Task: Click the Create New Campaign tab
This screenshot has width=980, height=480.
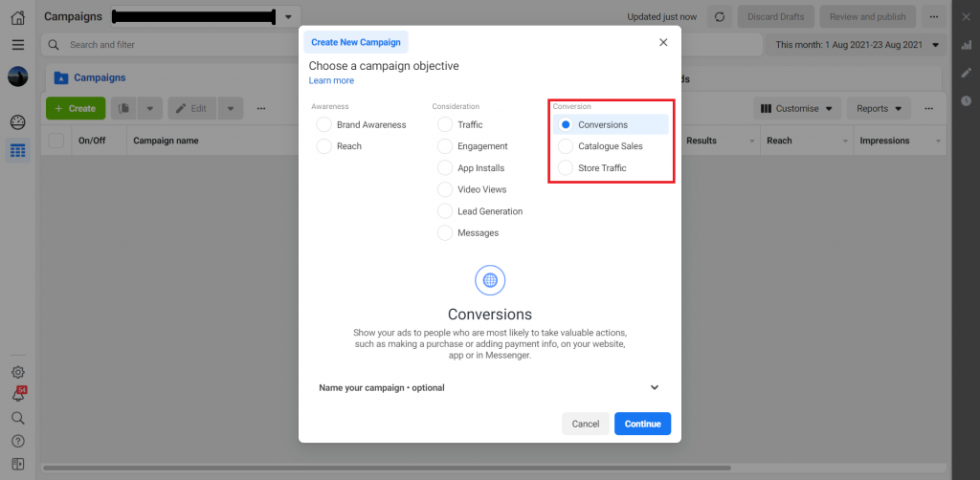Action: [x=356, y=42]
